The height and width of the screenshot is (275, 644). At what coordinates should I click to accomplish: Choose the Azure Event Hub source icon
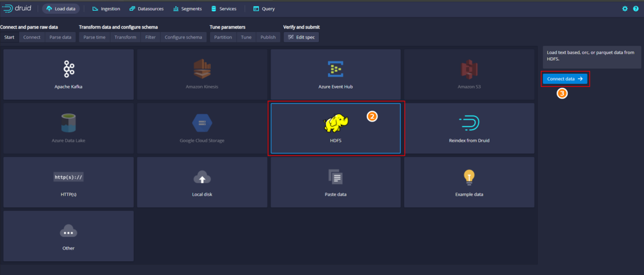336,69
